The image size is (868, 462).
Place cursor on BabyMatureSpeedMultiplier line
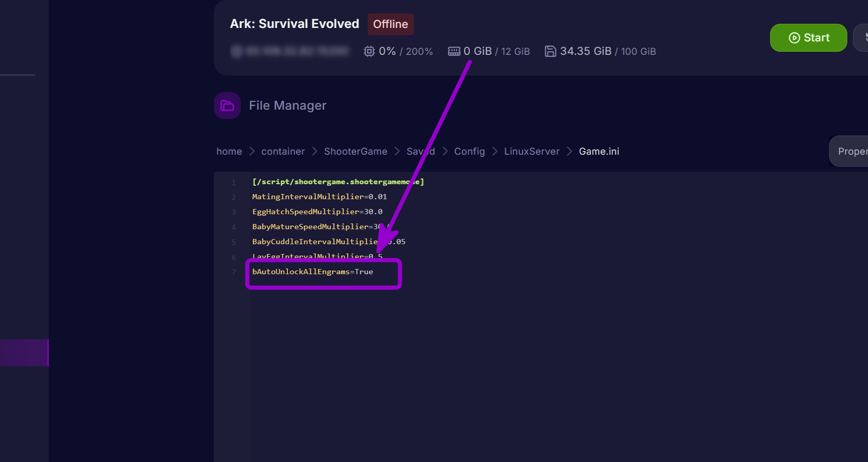click(321, 227)
